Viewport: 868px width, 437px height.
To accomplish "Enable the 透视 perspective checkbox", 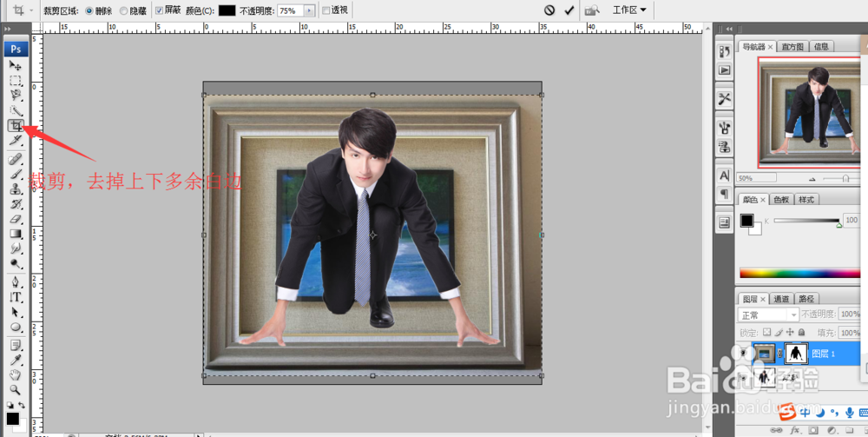I will [x=326, y=10].
